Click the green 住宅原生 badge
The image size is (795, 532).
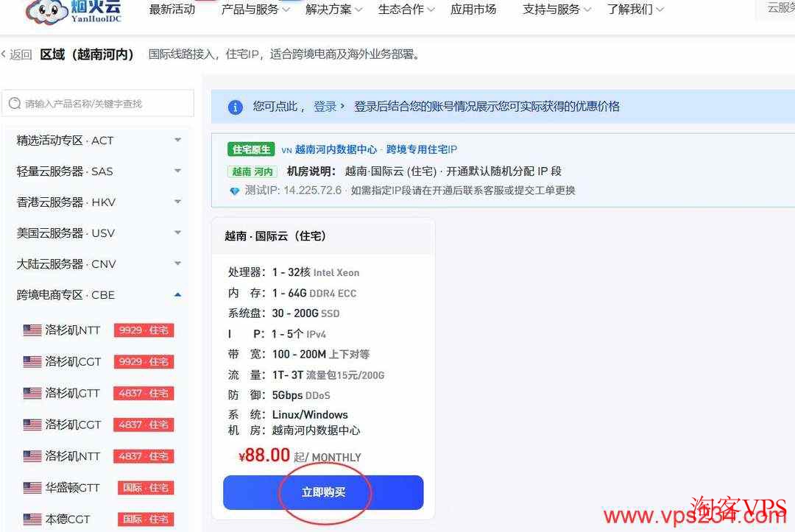[251, 149]
